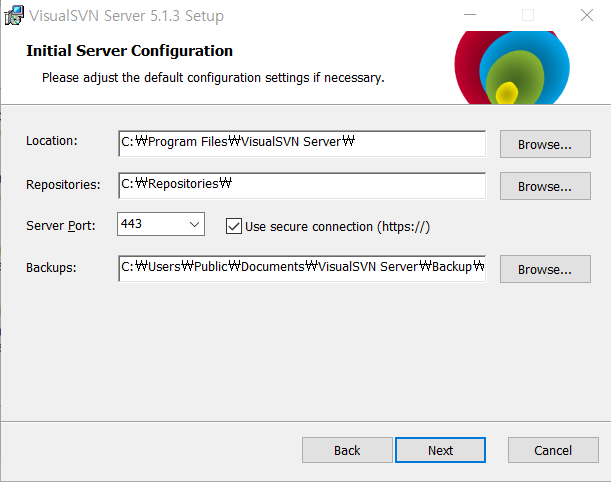Click the Server Port label

click(61, 226)
